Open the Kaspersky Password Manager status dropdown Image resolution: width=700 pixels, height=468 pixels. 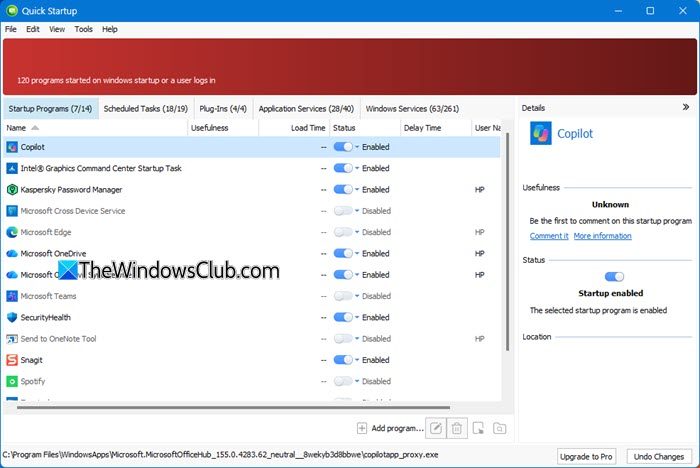[x=357, y=189]
